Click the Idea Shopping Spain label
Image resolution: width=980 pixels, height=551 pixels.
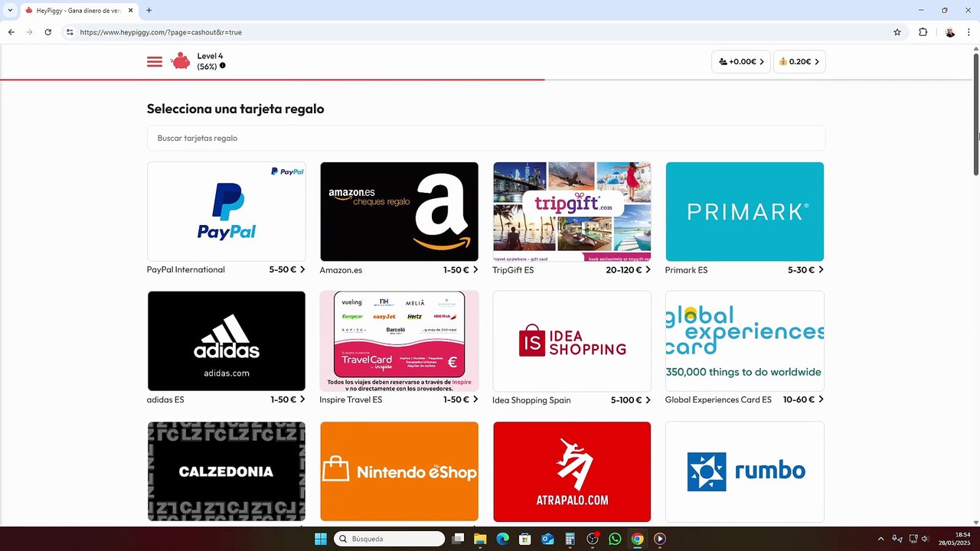click(531, 400)
